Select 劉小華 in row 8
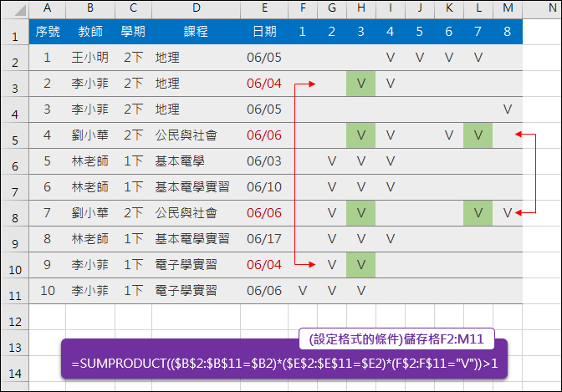 click(x=90, y=213)
